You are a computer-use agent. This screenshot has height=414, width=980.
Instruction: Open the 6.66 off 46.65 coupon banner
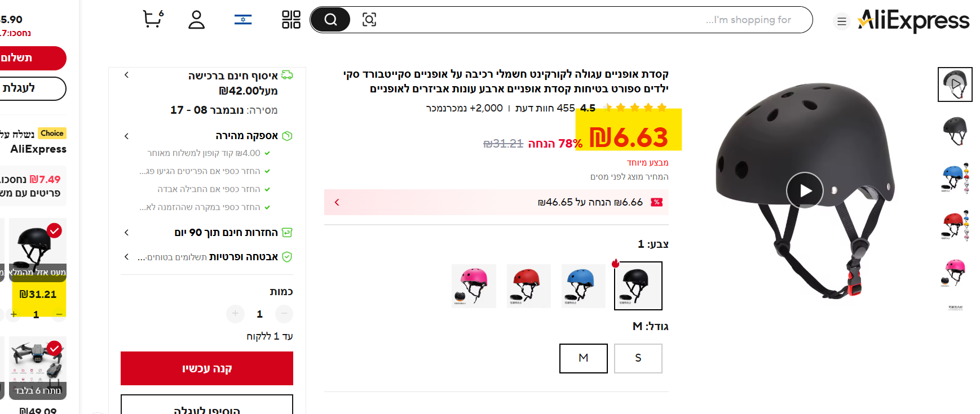click(496, 202)
